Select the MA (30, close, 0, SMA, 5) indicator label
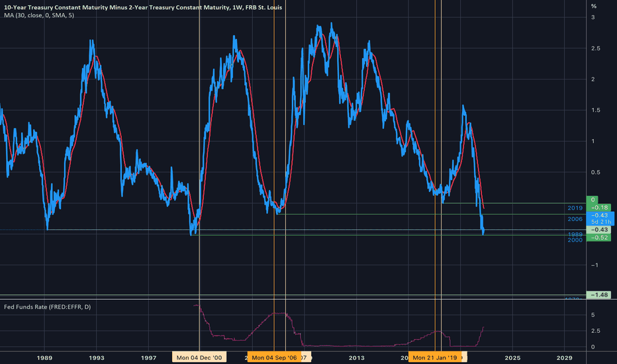Image resolution: width=617 pixels, height=364 pixels. (39, 15)
